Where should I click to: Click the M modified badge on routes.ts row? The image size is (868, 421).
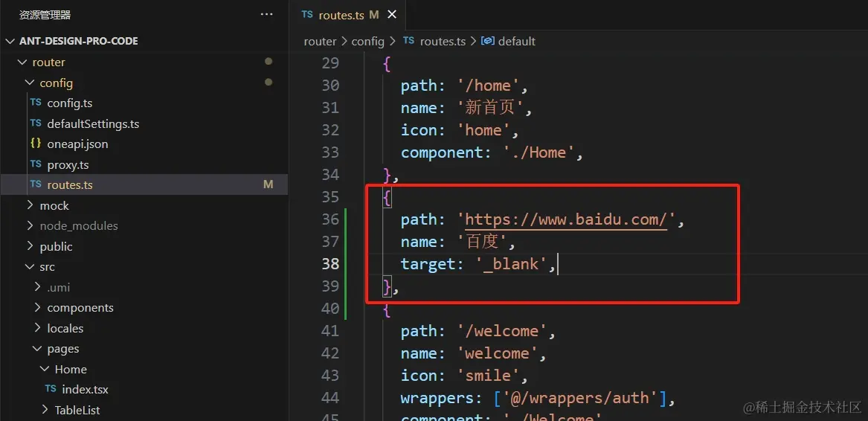[268, 185]
